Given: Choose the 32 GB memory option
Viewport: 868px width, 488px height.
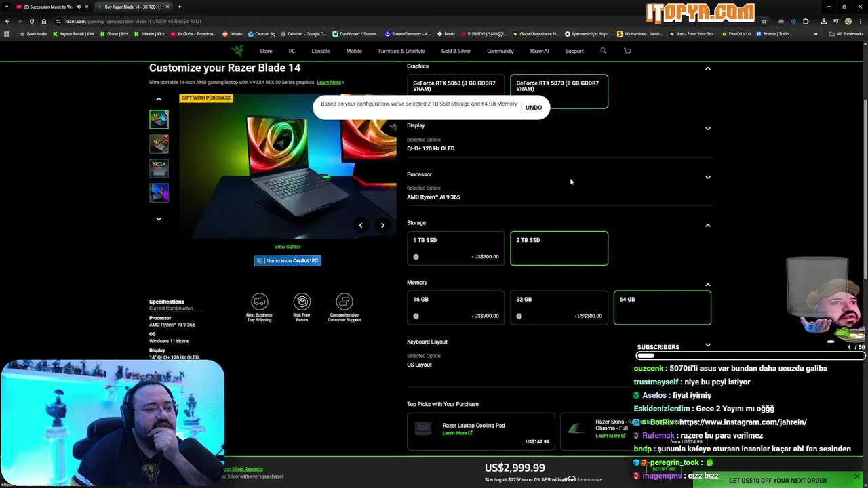Looking at the screenshot, I should [x=559, y=308].
